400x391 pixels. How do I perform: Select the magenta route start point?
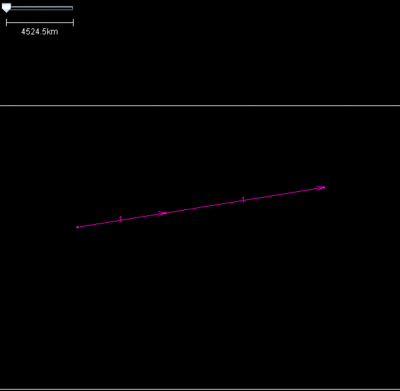point(77,227)
